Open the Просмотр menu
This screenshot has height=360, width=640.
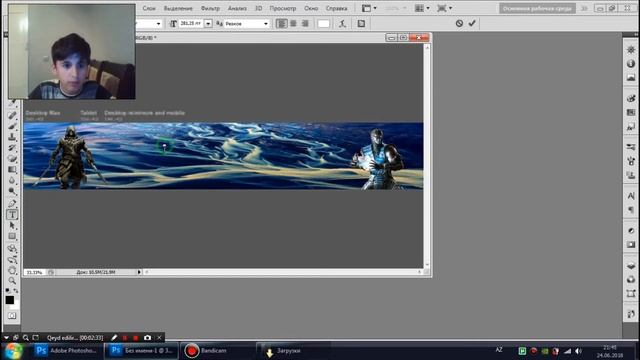tap(283, 8)
